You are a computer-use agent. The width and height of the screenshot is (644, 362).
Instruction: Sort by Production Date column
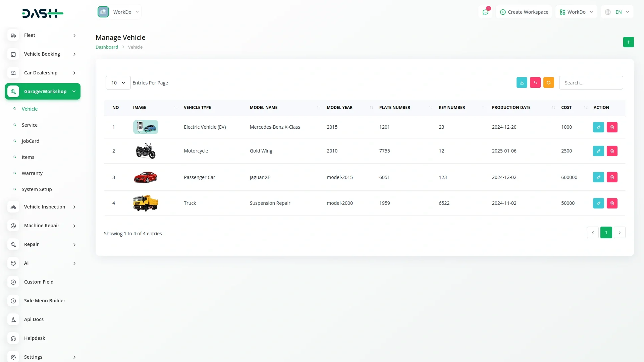pyautogui.click(x=511, y=108)
